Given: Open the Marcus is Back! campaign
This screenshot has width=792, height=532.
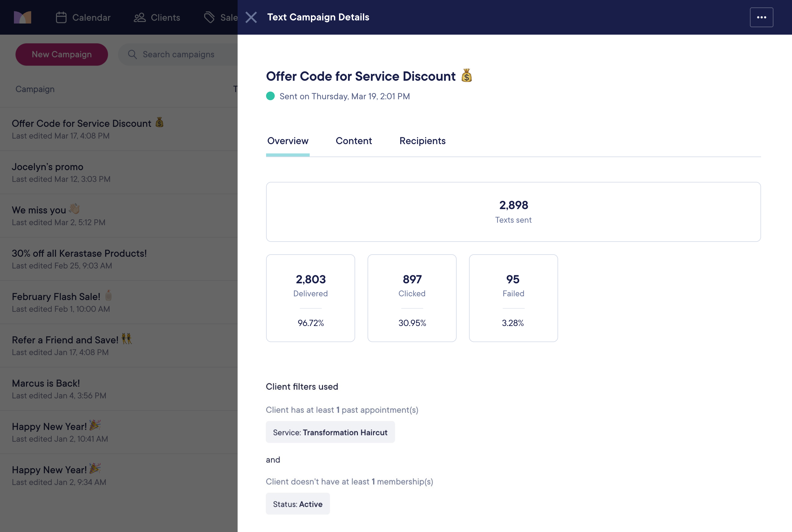Looking at the screenshot, I should coord(46,384).
